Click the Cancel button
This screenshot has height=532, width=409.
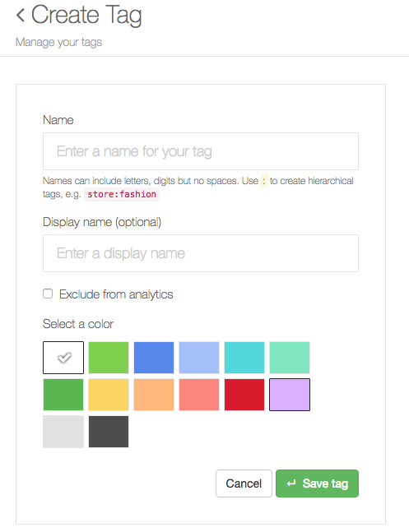pyautogui.click(x=244, y=483)
